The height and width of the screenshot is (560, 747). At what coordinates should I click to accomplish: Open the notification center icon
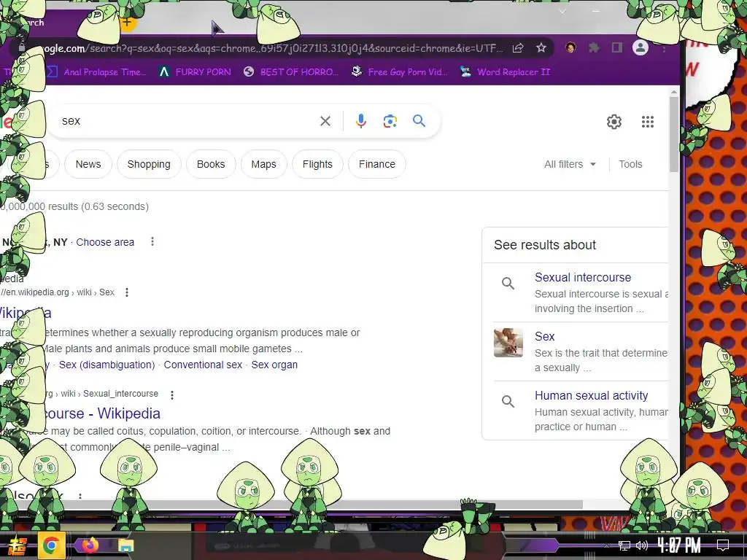tap(723, 545)
